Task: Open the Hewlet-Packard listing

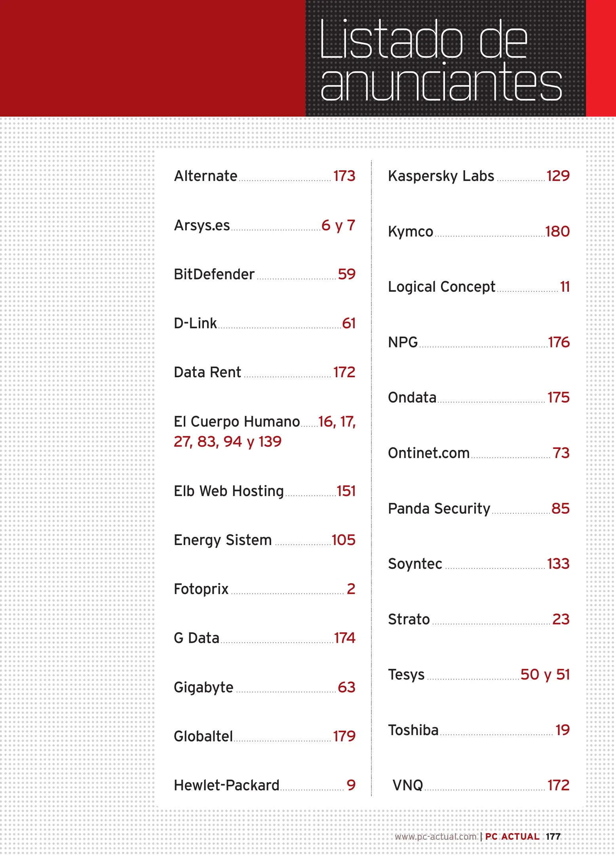Action: [226, 785]
